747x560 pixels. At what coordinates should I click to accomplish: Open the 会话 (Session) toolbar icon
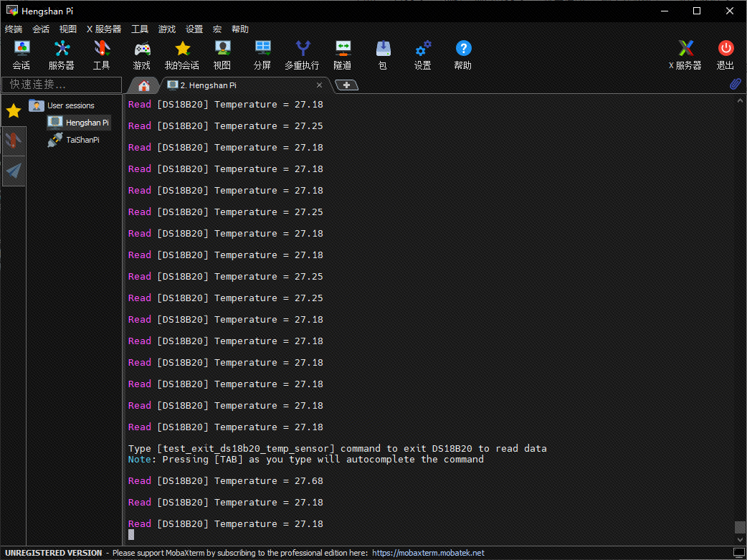coord(22,54)
